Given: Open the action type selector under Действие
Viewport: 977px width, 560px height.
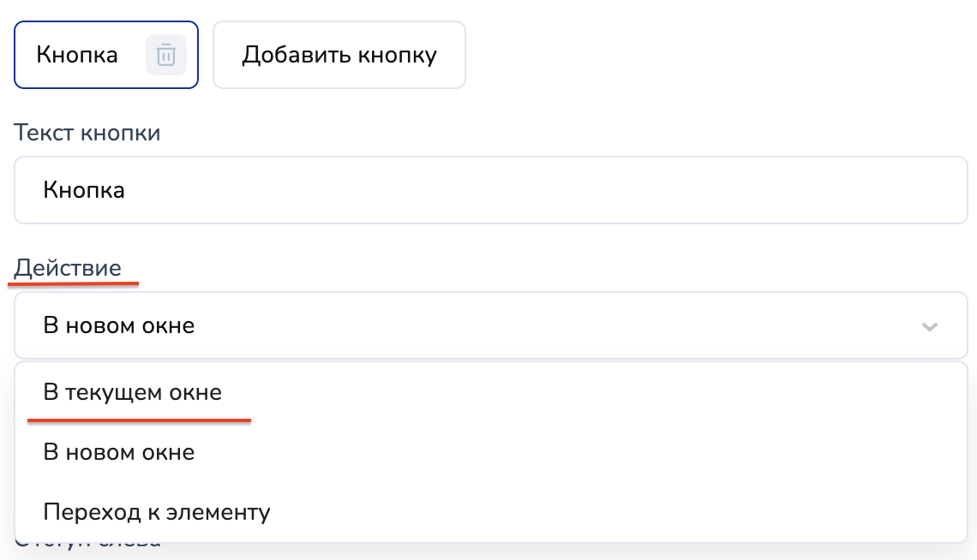Looking at the screenshot, I should [490, 325].
